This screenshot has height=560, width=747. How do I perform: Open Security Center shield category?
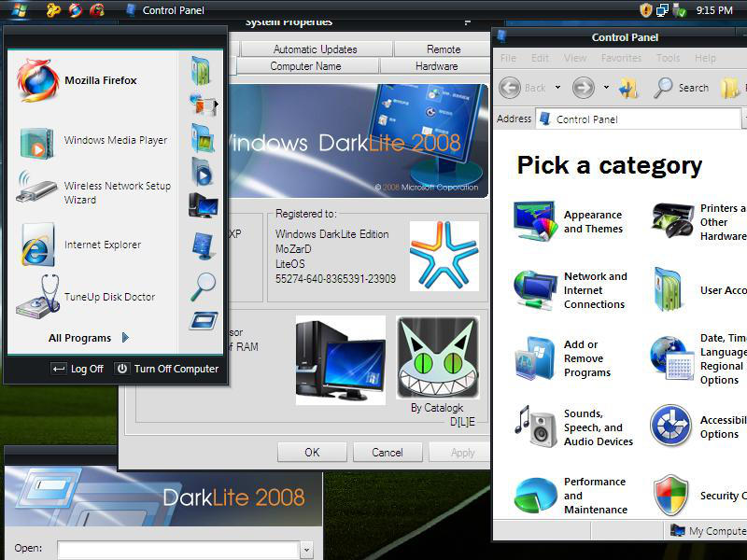[670, 496]
